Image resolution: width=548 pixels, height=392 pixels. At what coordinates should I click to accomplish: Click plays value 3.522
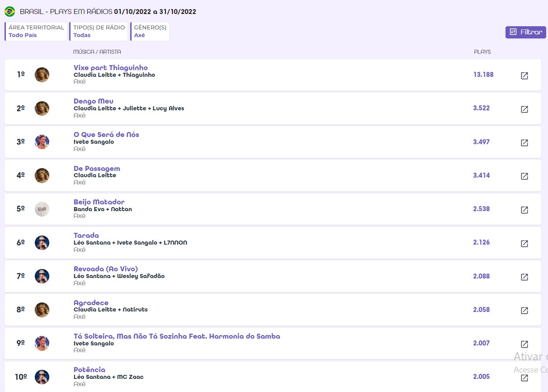pyautogui.click(x=482, y=108)
